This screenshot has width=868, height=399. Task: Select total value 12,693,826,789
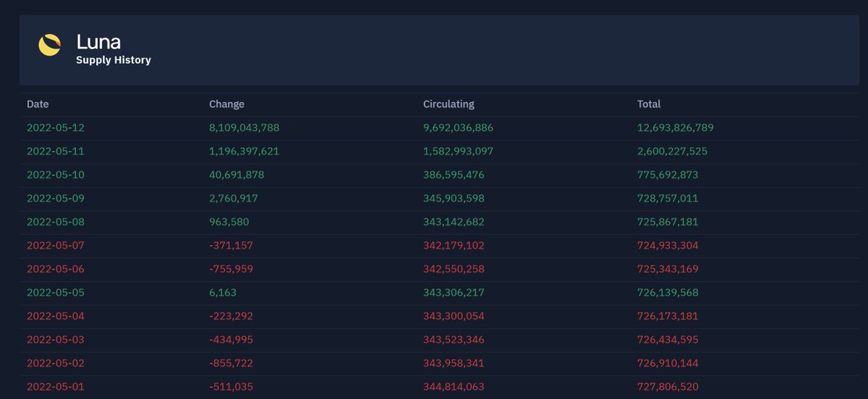[676, 128]
